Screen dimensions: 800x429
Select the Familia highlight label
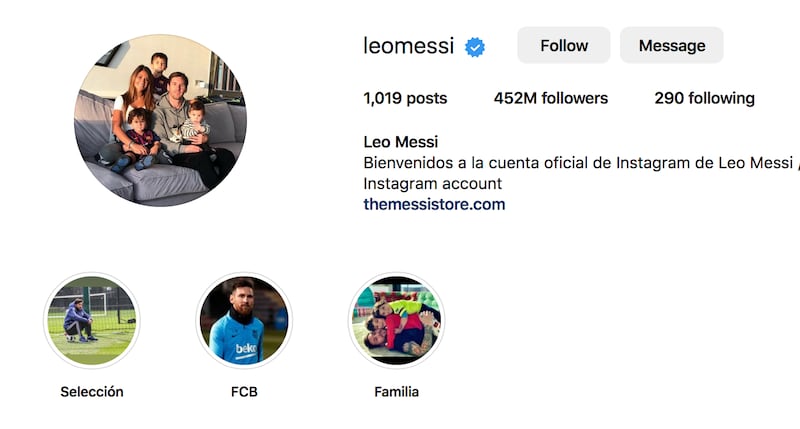pos(396,392)
